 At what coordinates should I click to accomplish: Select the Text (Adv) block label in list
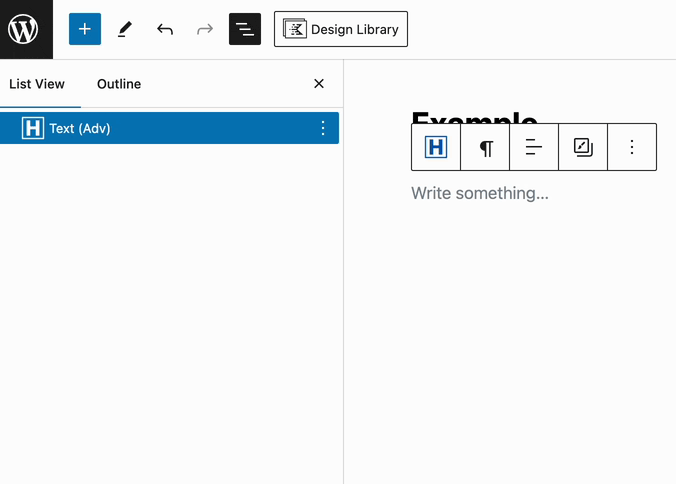80,128
